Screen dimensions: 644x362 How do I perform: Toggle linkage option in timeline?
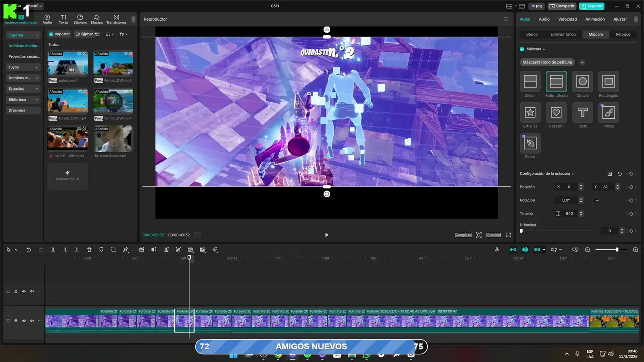537,250
